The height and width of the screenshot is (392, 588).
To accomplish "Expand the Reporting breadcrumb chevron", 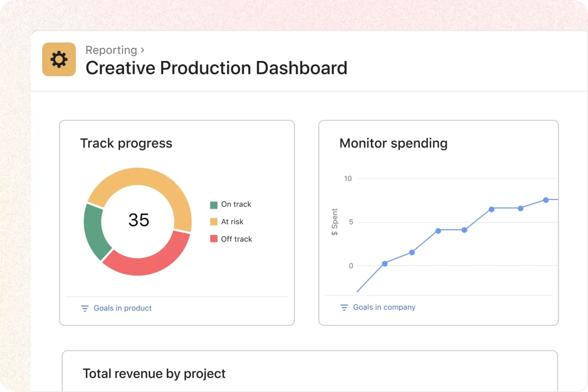I will coord(143,50).
